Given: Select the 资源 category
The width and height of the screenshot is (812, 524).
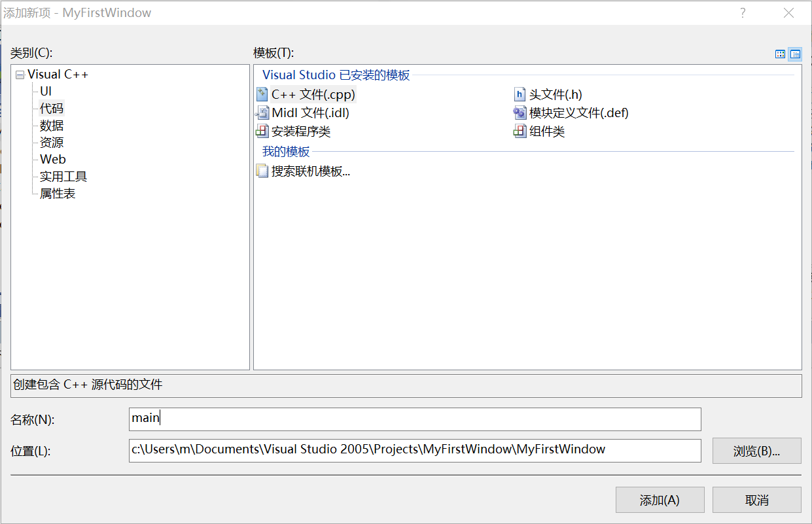Looking at the screenshot, I should (x=52, y=143).
